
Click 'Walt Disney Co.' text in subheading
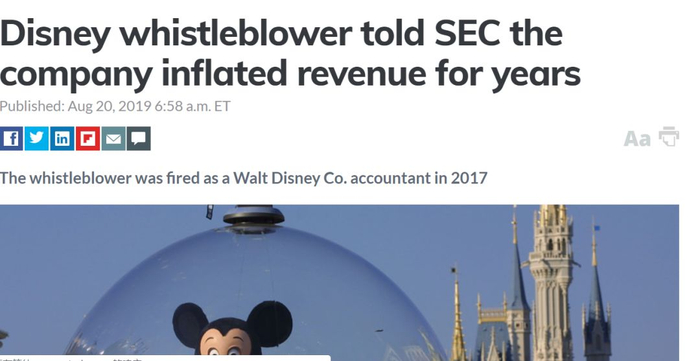point(290,178)
